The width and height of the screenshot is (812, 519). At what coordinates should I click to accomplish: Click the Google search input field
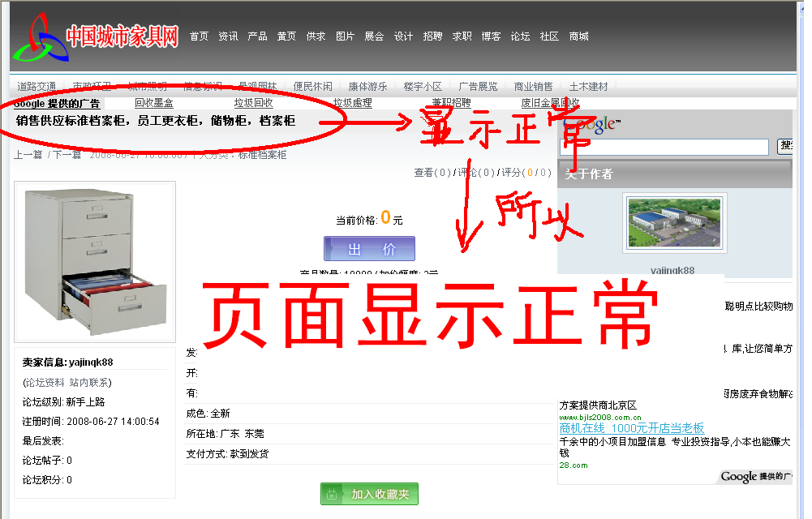(664, 147)
